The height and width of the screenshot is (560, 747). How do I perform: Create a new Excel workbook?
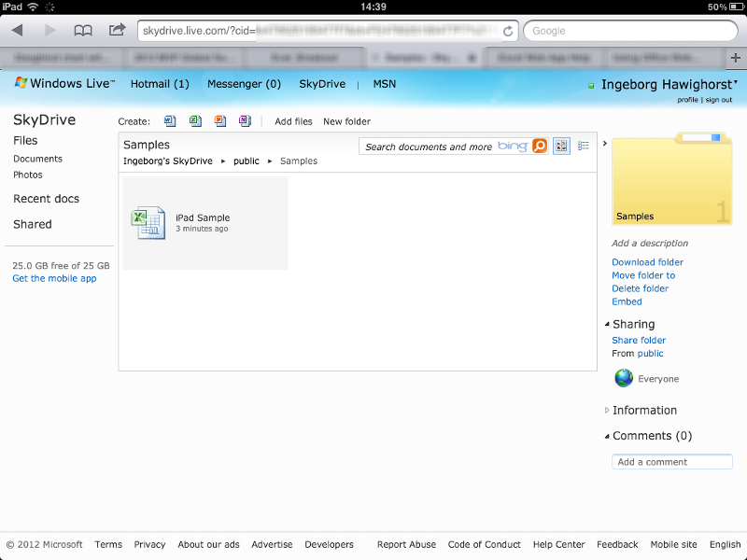[x=195, y=121]
